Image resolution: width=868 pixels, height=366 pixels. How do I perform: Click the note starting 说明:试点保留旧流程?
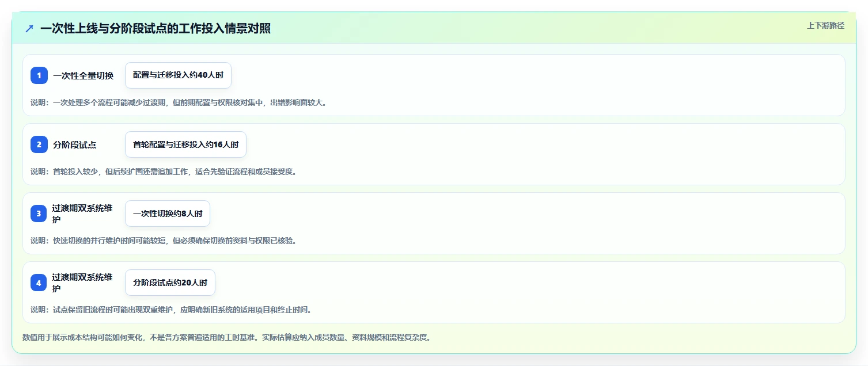click(171, 310)
